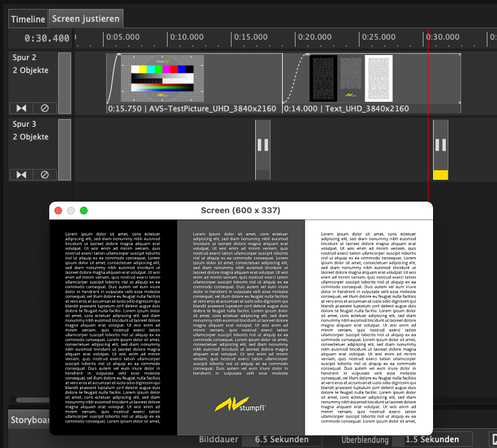Click the horizontal timeline scrollbar
This screenshot has height=448, width=497.
tap(33, 400)
